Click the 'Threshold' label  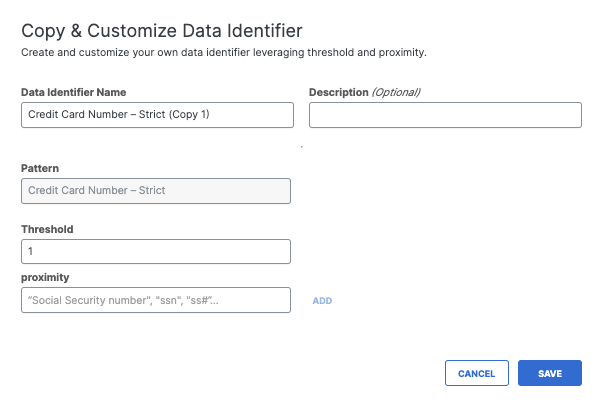(x=47, y=229)
